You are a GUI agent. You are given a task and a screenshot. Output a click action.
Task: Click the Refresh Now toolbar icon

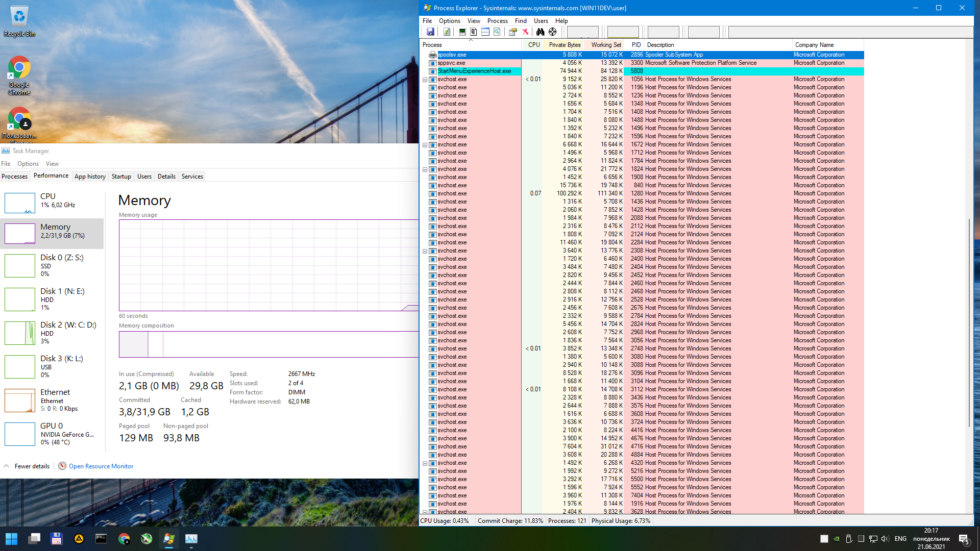point(447,32)
